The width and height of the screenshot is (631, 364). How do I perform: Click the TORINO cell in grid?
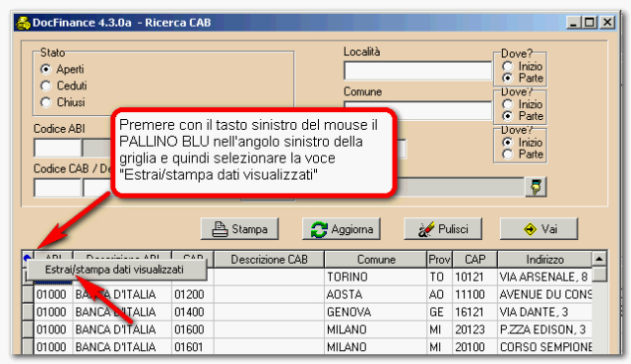click(x=376, y=277)
